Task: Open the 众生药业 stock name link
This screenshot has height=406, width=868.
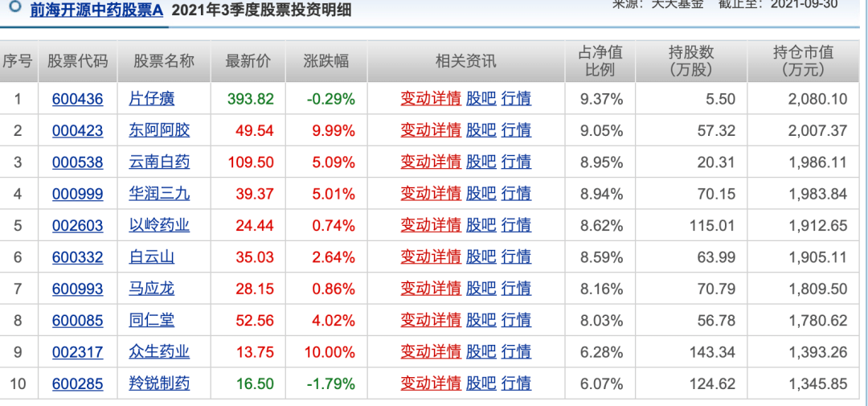Action: [x=159, y=351]
